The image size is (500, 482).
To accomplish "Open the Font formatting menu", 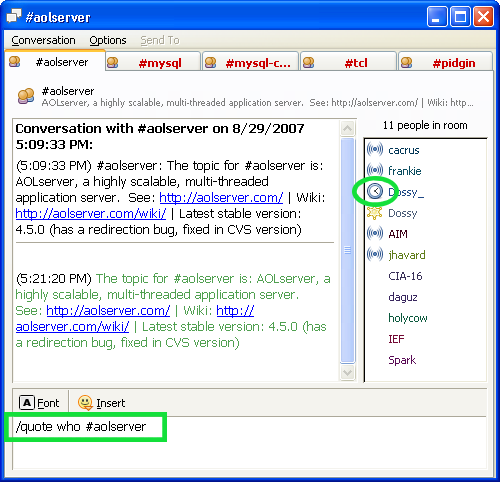I will 39,403.
